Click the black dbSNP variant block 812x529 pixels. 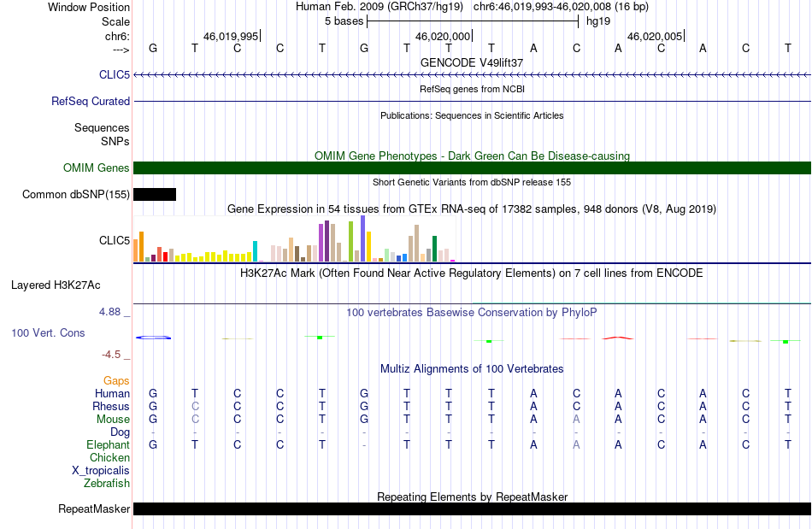pos(155,195)
